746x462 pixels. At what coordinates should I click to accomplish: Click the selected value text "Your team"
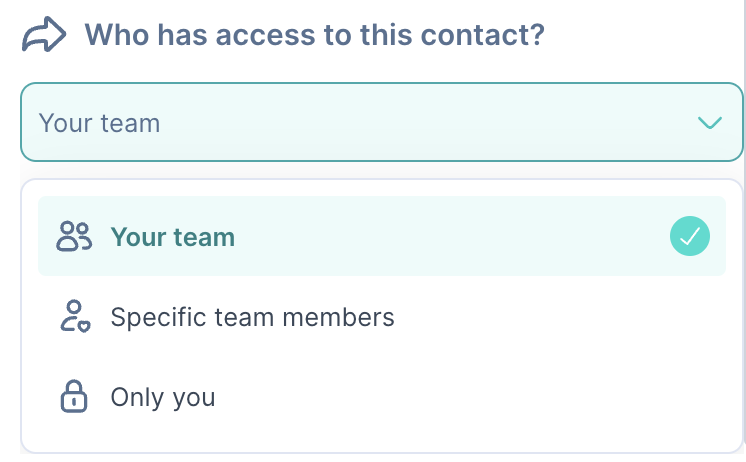coord(99,123)
